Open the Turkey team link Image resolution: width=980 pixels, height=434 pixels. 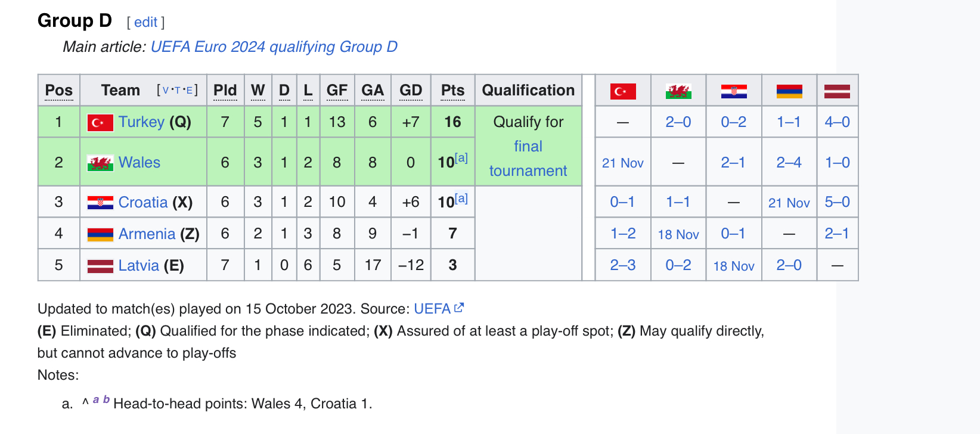pyautogui.click(x=141, y=122)
